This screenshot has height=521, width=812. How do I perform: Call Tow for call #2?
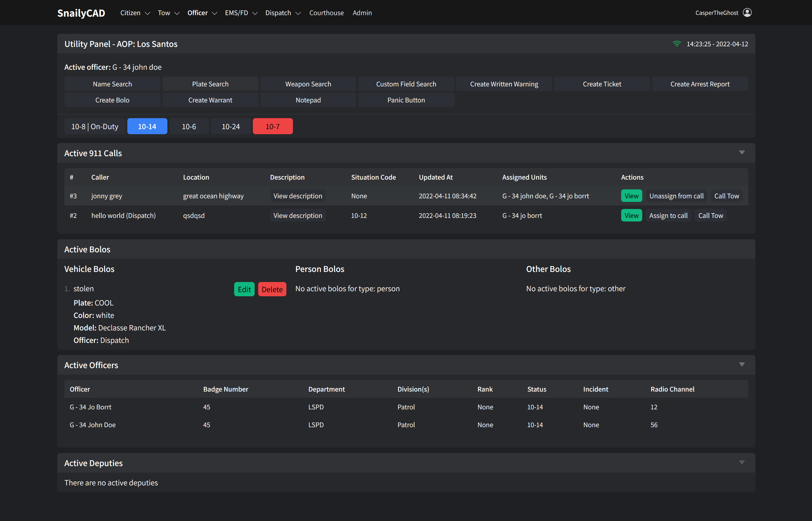coord(710,215)
